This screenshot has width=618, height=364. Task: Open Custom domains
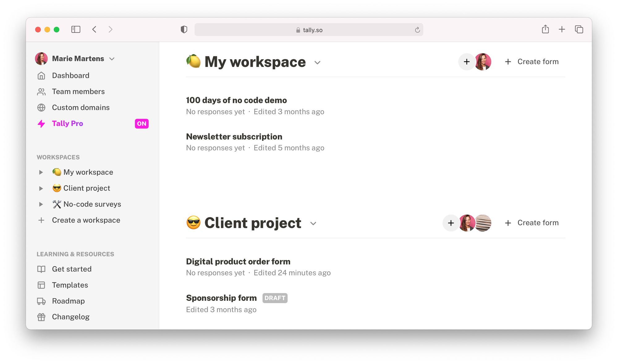(x=81, y=107)
